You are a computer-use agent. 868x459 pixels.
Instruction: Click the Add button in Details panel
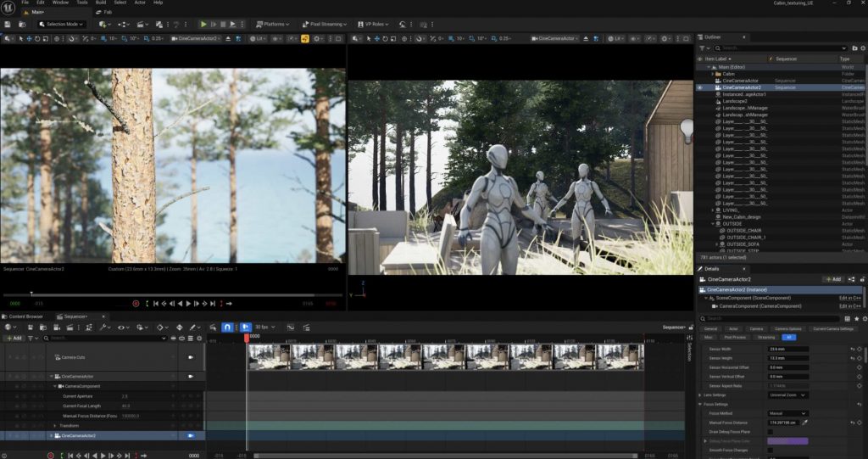click(832, 278)
